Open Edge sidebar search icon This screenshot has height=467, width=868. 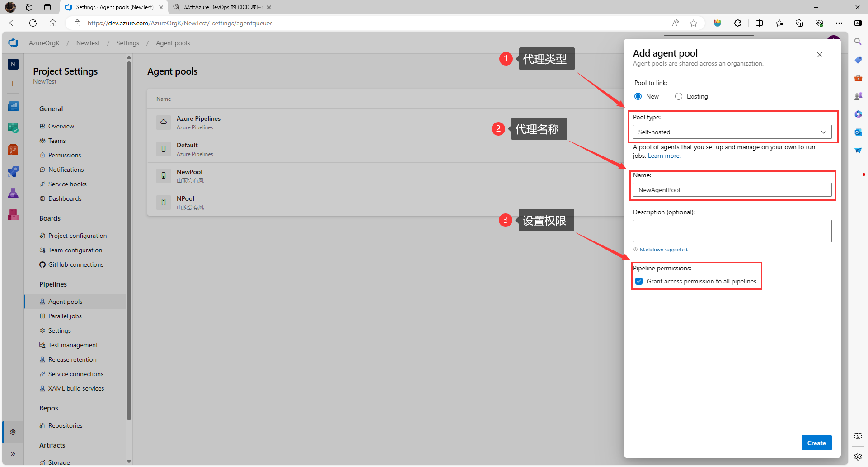pos(858,42)
